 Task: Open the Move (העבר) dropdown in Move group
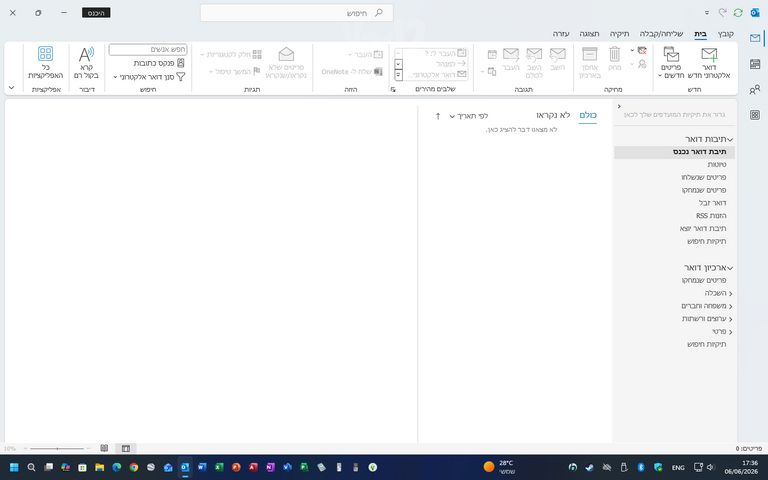(x=365, y=54)
